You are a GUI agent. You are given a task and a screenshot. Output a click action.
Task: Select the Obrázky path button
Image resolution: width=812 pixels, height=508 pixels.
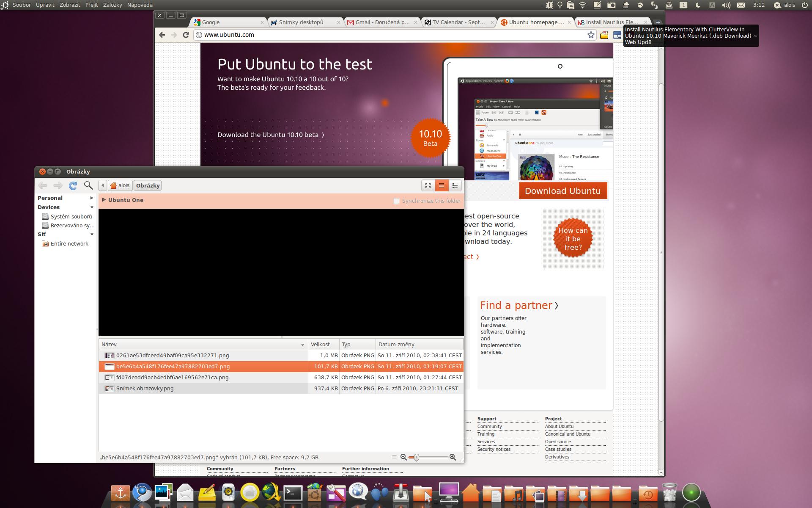(148, 185)
